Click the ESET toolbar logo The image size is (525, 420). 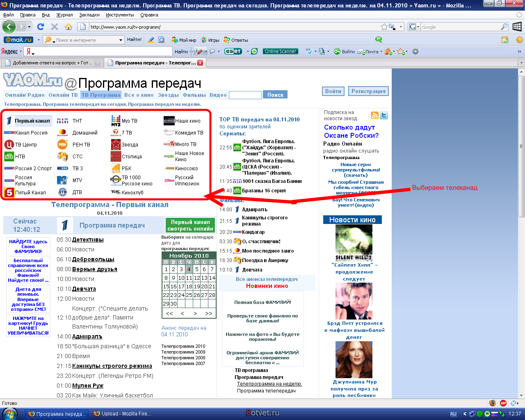point(233,51)
